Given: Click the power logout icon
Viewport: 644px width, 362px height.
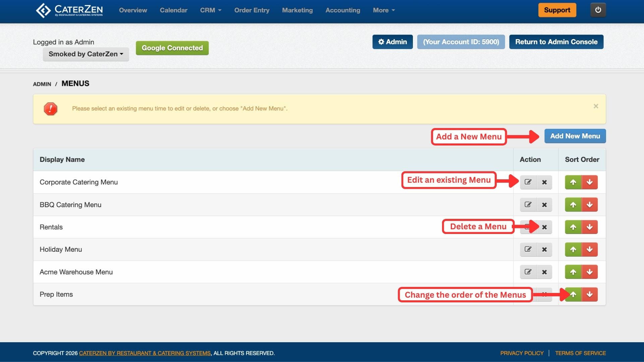Looking at the screenshot, I should point(598,10).
